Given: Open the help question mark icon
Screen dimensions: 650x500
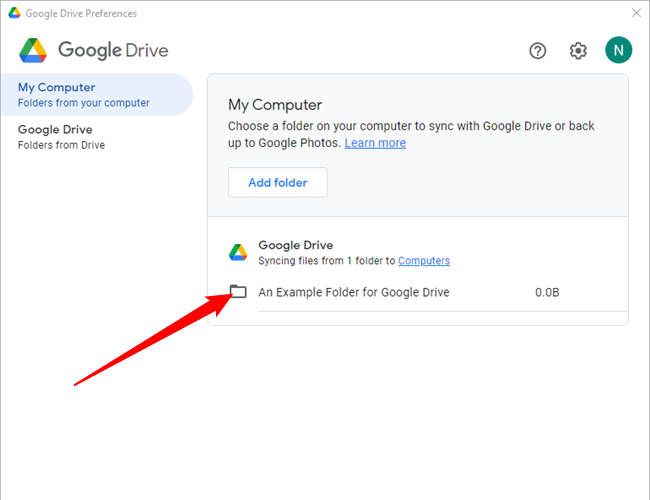Looking at the screenshot, I should [538, 51].
